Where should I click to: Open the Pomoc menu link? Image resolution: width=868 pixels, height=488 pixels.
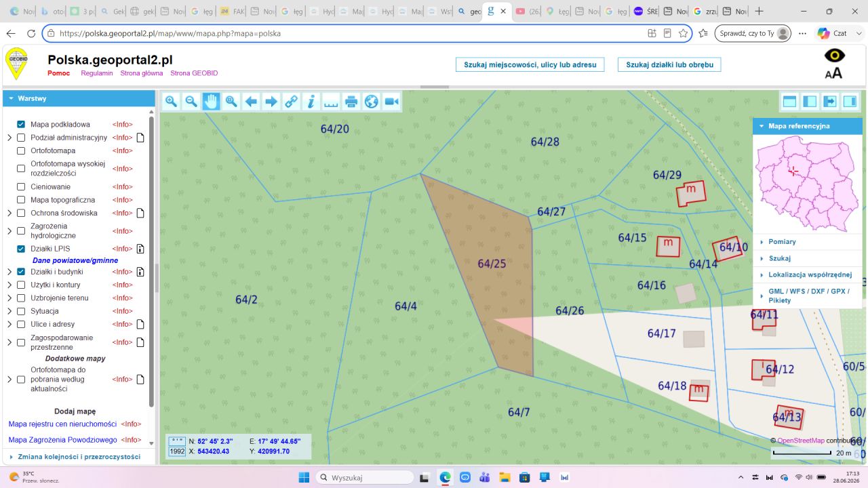click(x=58, y=73)
